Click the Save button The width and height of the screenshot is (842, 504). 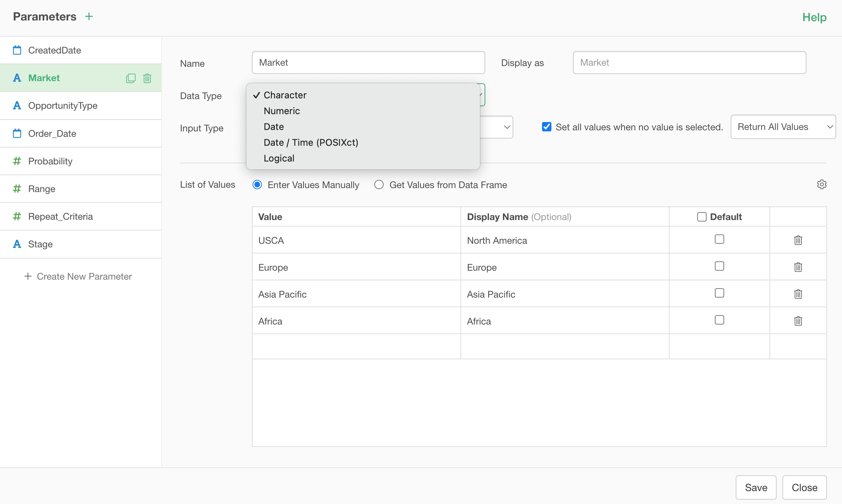(756, 487)
